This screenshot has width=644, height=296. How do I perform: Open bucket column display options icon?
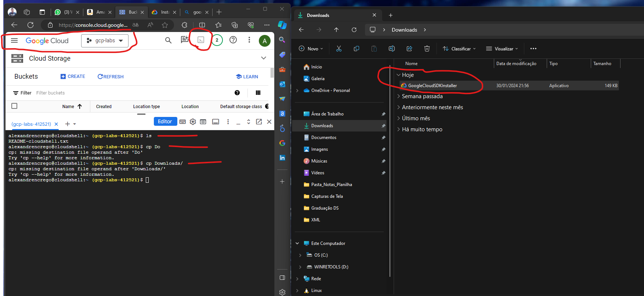click(x=258, y=93)
